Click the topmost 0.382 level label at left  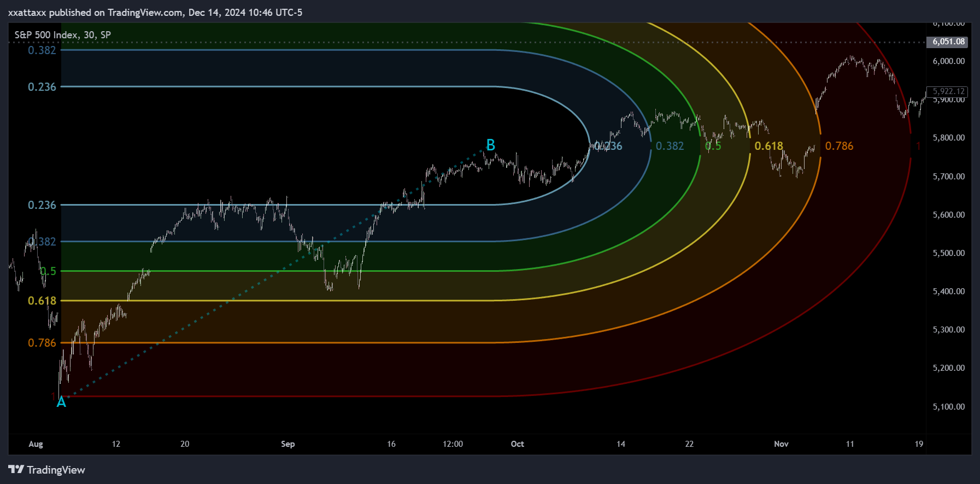(42, 50)
